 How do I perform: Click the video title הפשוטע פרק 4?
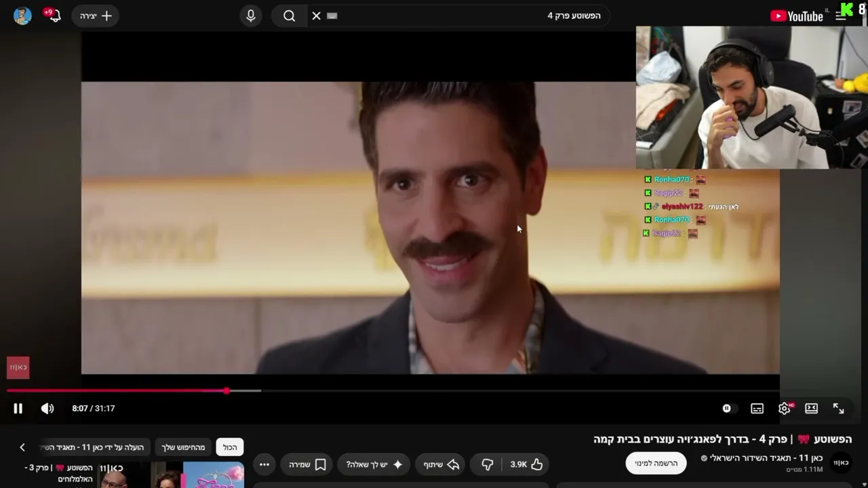click(722, 439)
